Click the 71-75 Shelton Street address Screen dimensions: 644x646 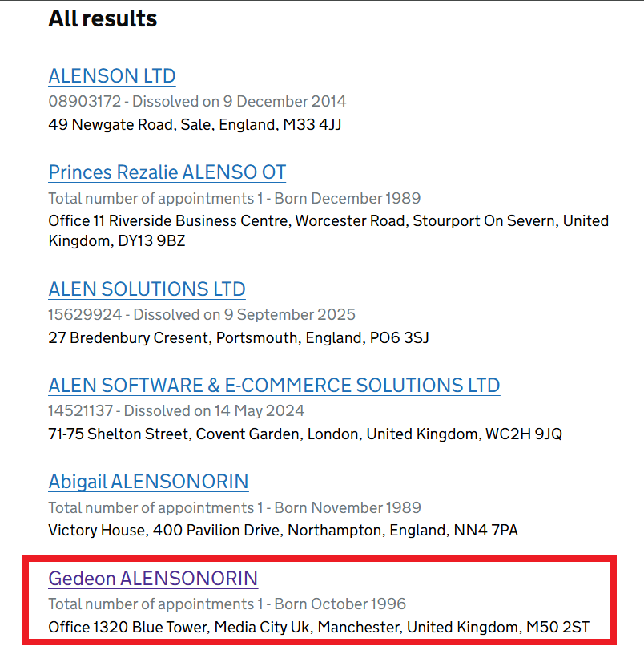click(305, 434)
